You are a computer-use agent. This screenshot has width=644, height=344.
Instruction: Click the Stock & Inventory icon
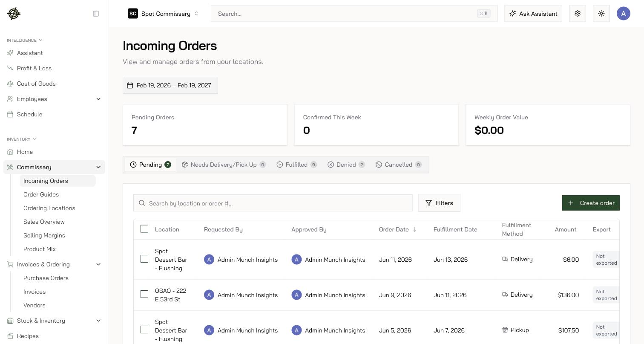point(10,321)
